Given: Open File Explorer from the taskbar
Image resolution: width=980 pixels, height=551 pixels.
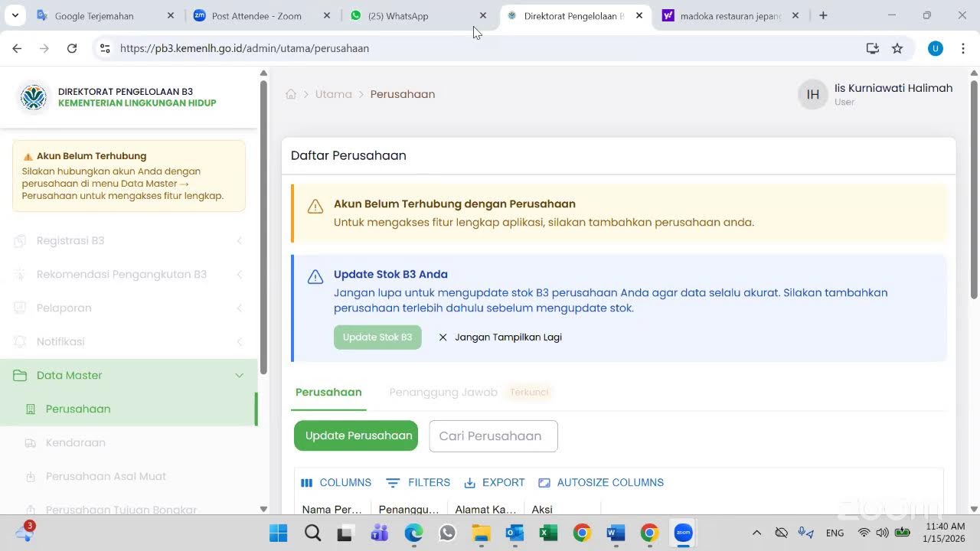Looking at the screenshot, I should click(x=481, y=533).
